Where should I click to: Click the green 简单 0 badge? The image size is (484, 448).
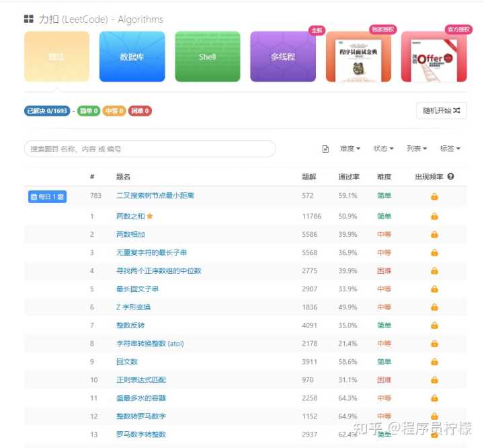[89, 110]
